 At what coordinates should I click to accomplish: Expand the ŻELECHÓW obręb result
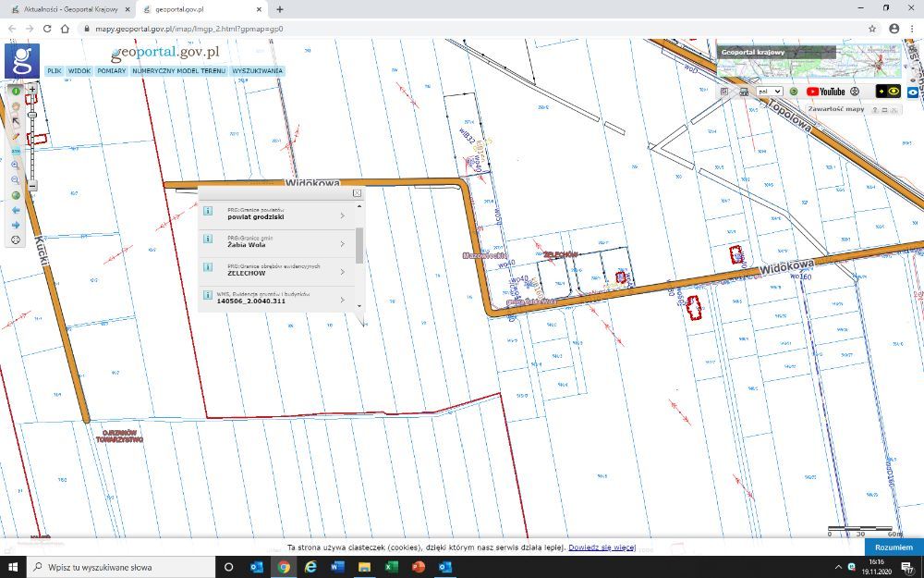(342, 271)
